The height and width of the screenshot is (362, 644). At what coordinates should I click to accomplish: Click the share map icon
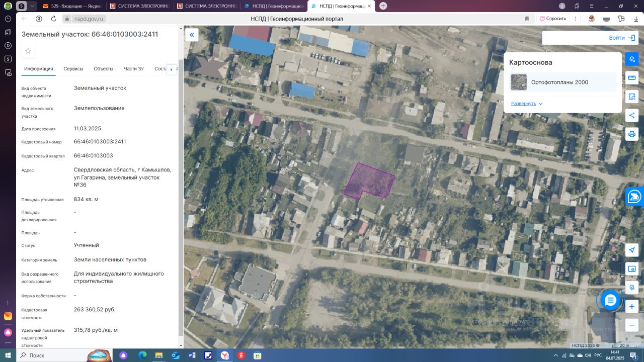point(632,115)
